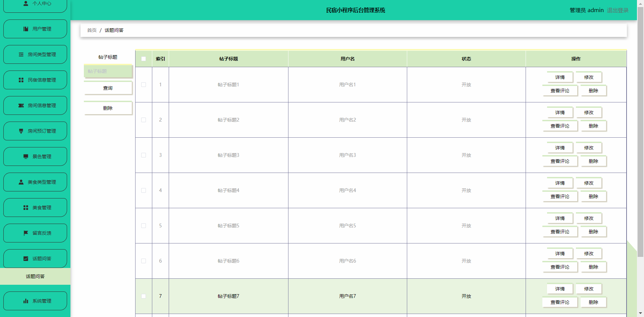Image resolution: width=644 pixels, height=317 pixels.
Task: Click the icon beside 房间预订管理
Action: point(21,131)
